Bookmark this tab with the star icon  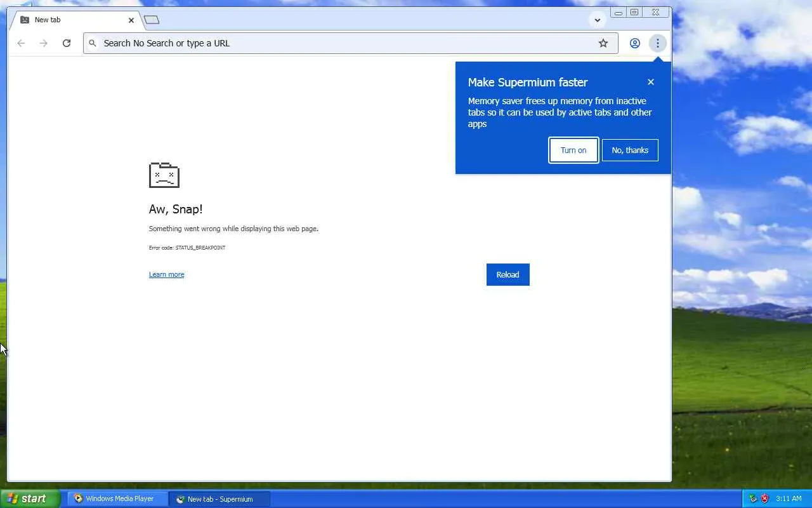click(x=603, y=43)
